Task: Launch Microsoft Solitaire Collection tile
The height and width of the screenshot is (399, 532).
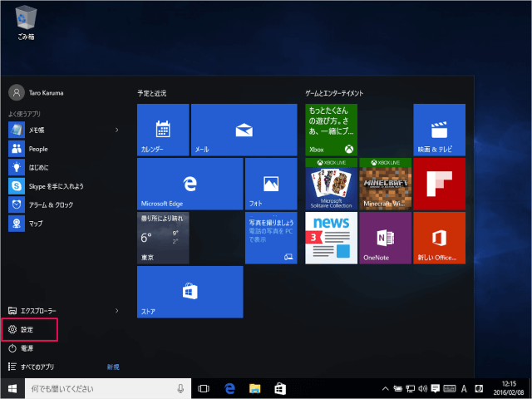Action: 331,184
